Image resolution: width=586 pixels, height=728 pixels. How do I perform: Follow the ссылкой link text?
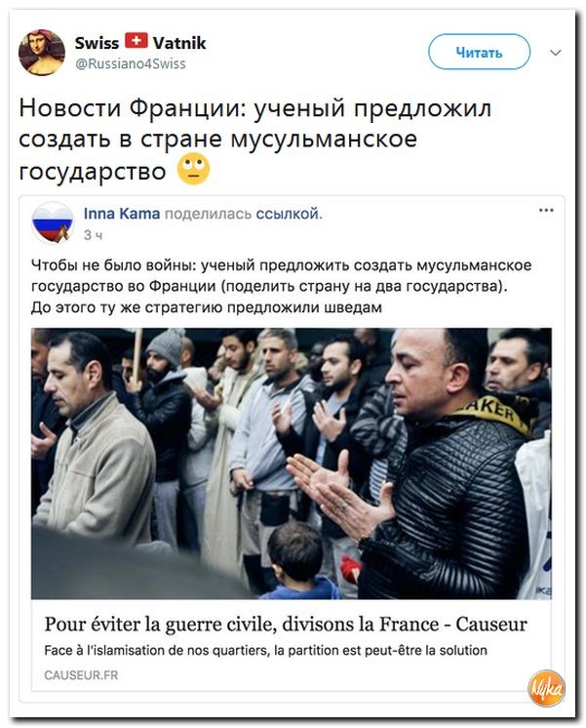288,214
